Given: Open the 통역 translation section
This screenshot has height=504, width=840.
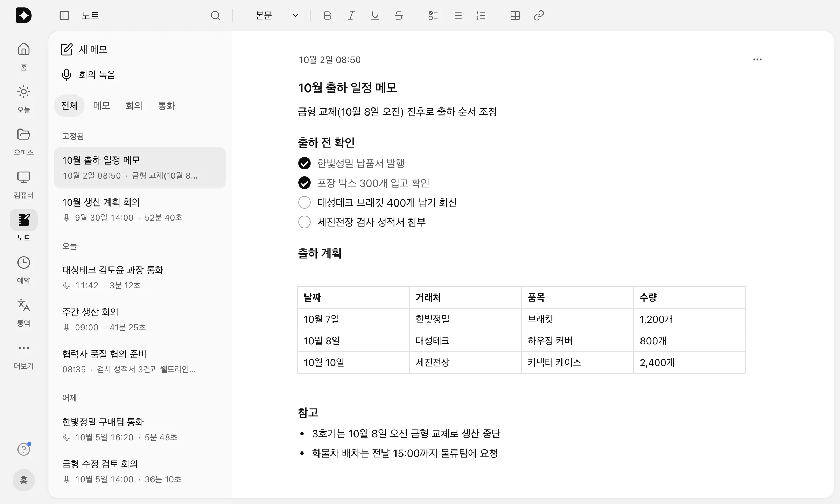Looking at the screenshot, I should pyautogui.click(x=24, y=312).
